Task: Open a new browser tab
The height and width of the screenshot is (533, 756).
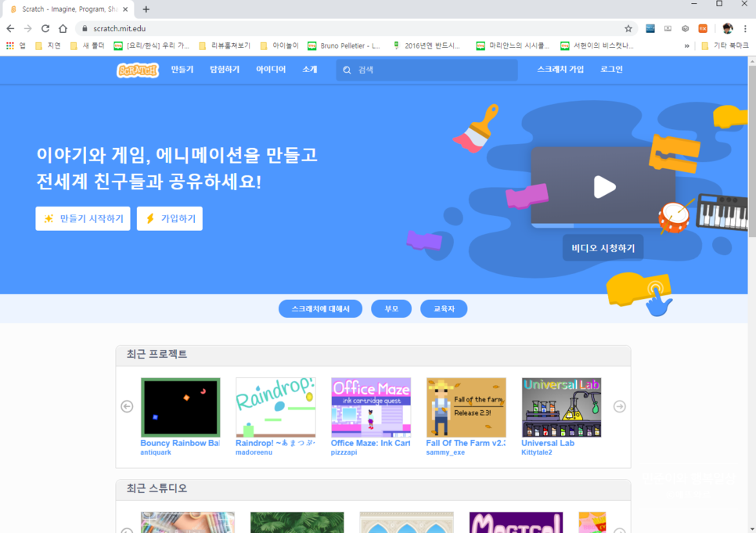Action: coord(146,9)
